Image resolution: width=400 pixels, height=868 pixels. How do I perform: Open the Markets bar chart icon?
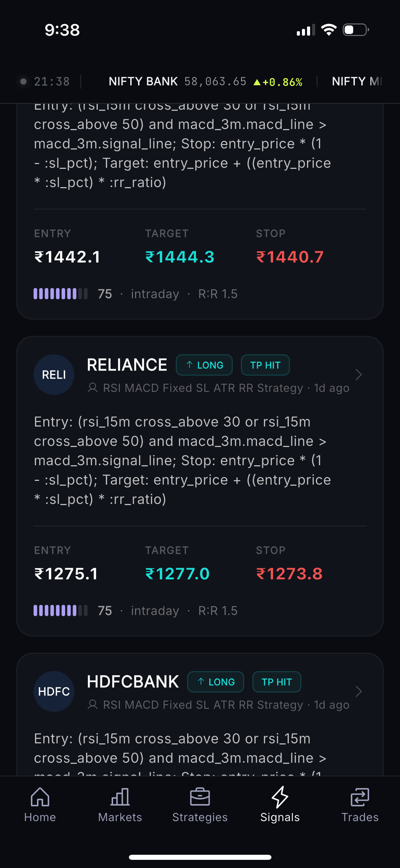[120, 797]
